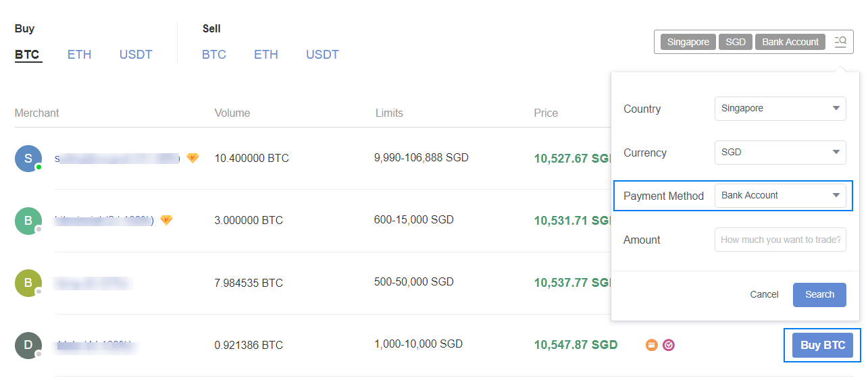Click Cancel in the filter panel

(765, 295)
